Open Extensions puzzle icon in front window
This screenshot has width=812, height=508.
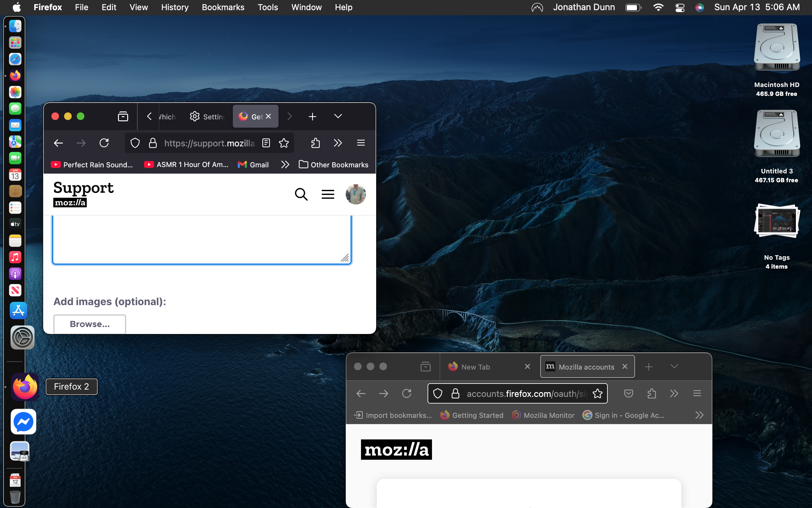coord(315,143)
